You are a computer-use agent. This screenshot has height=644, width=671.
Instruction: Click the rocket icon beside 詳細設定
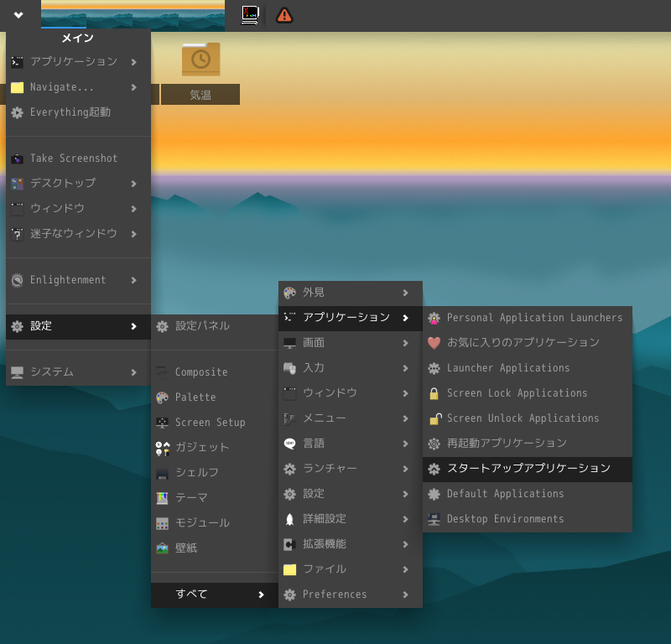click(x=289, y=520)
